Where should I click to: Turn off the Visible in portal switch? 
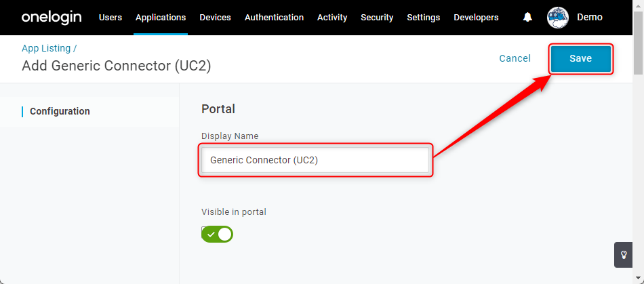[x=218, y=235]
